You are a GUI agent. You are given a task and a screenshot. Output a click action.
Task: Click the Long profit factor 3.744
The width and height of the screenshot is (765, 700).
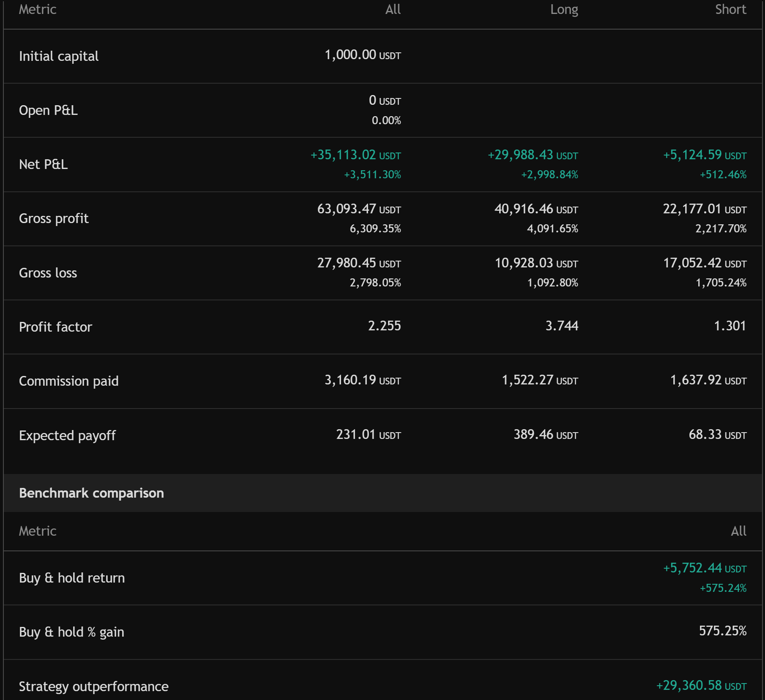562,326
